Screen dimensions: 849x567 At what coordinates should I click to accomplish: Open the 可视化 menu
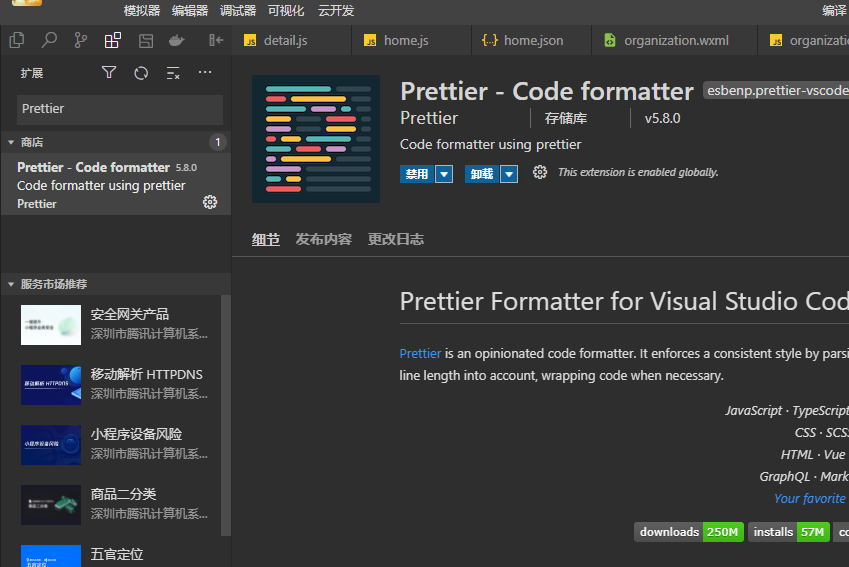pyautogui.click(x=286, y=11)
